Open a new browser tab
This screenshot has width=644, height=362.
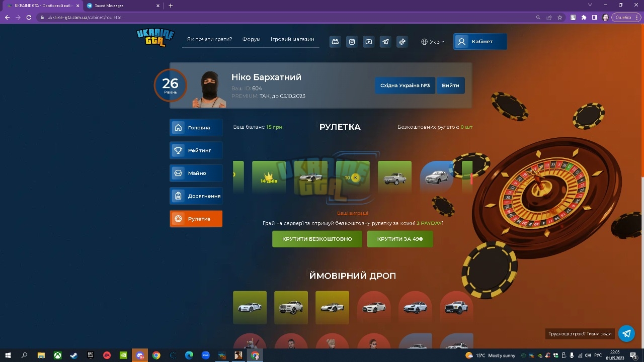171,6
